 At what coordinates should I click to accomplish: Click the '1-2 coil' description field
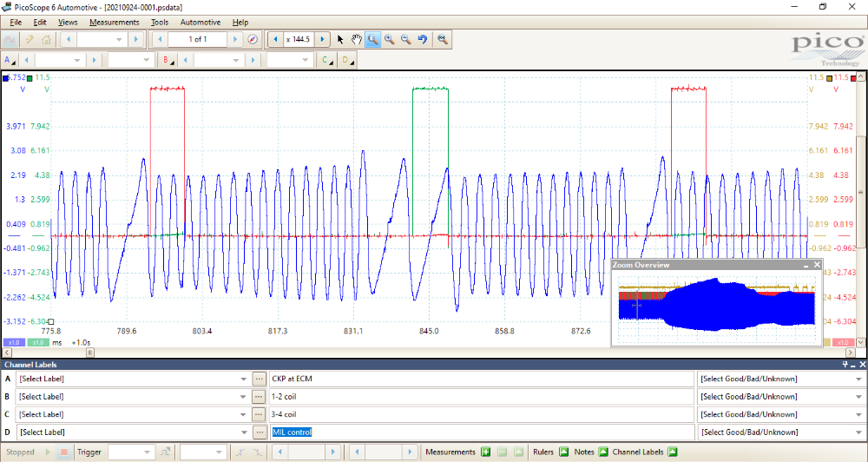tap(481, 397)
